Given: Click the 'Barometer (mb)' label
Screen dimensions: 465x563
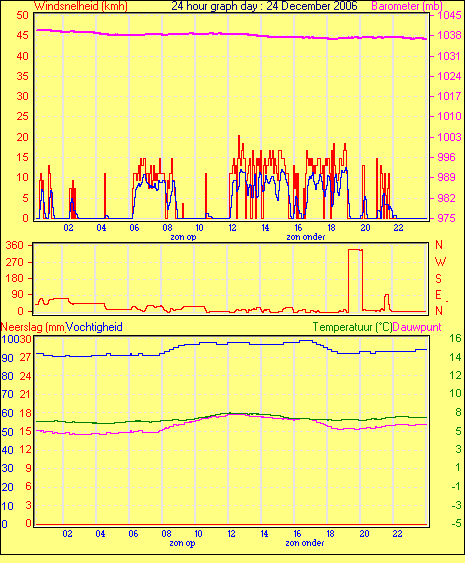Looking at the screenshot, I should pyautogui.click(x=407, y=6).
